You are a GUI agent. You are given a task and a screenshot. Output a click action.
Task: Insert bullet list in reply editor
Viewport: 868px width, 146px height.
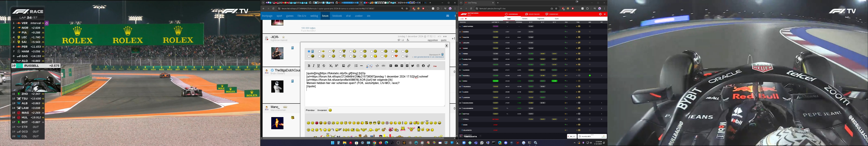[x=356, y=66]
